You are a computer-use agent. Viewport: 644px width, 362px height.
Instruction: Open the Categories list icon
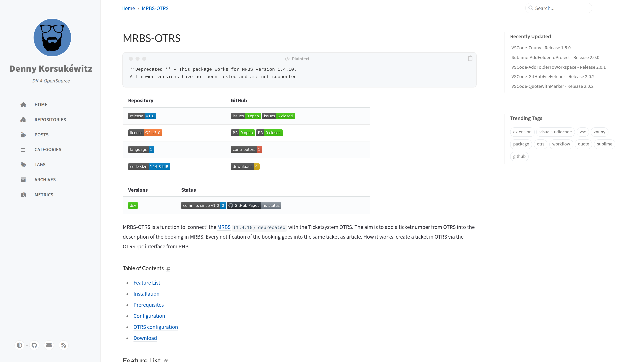(23, 150)
